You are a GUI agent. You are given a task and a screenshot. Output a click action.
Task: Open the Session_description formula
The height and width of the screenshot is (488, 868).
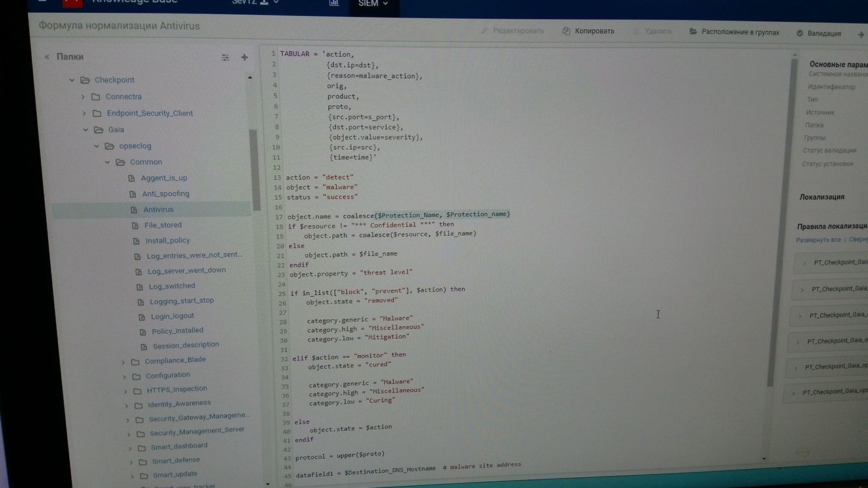[186, 345]
